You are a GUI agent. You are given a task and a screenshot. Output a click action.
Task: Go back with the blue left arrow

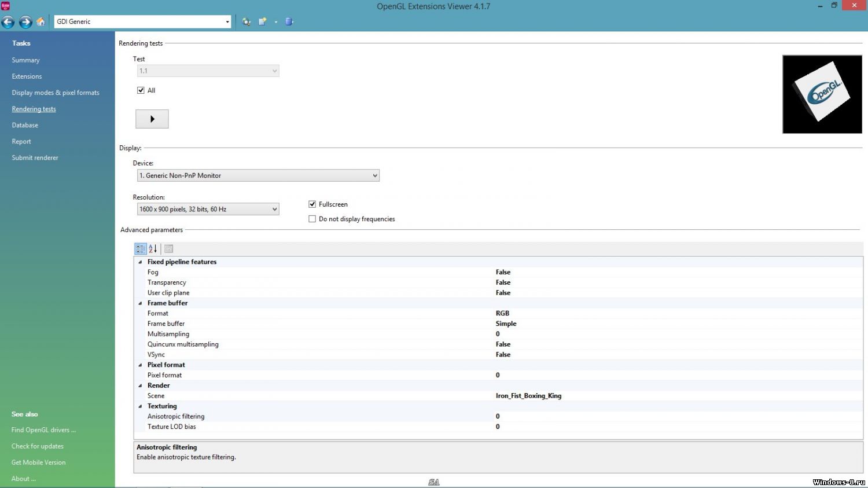point(8,22)
